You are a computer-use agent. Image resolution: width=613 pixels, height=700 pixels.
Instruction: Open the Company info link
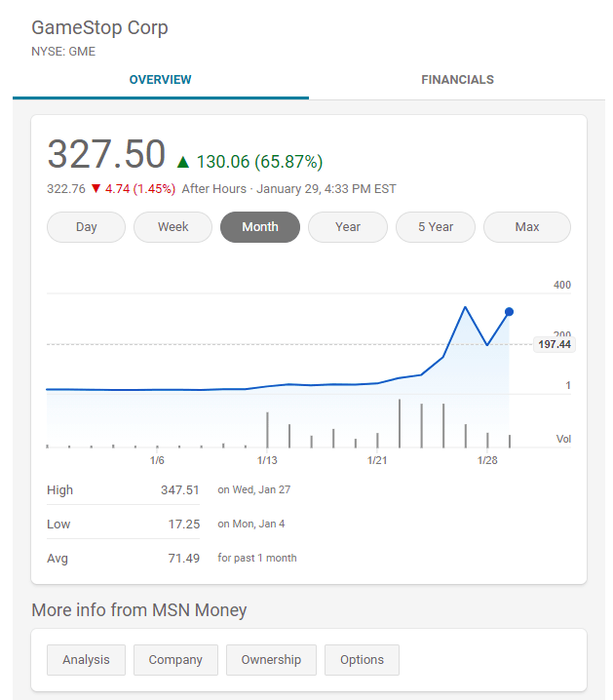[x=175, y=660]
